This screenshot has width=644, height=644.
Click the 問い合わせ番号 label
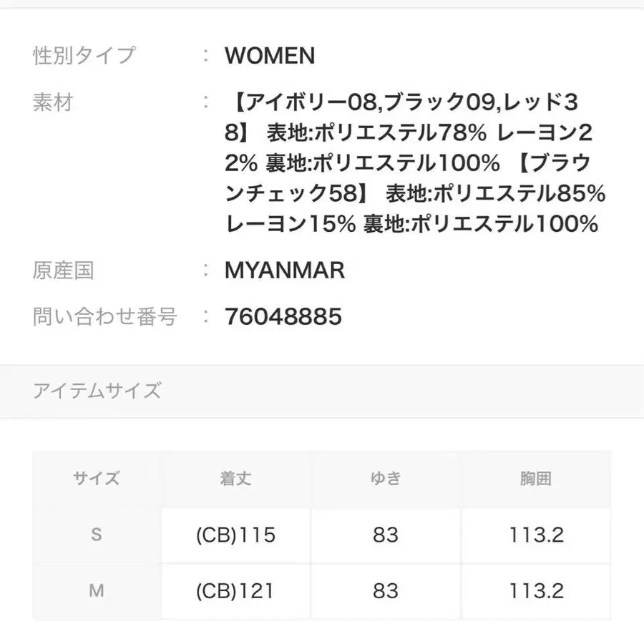click(x=104, y=316)
